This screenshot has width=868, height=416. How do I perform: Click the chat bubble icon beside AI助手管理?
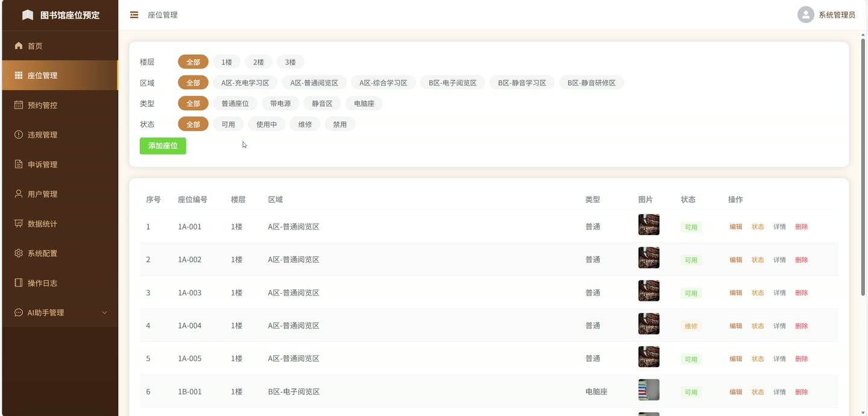[x=19, y=312]
